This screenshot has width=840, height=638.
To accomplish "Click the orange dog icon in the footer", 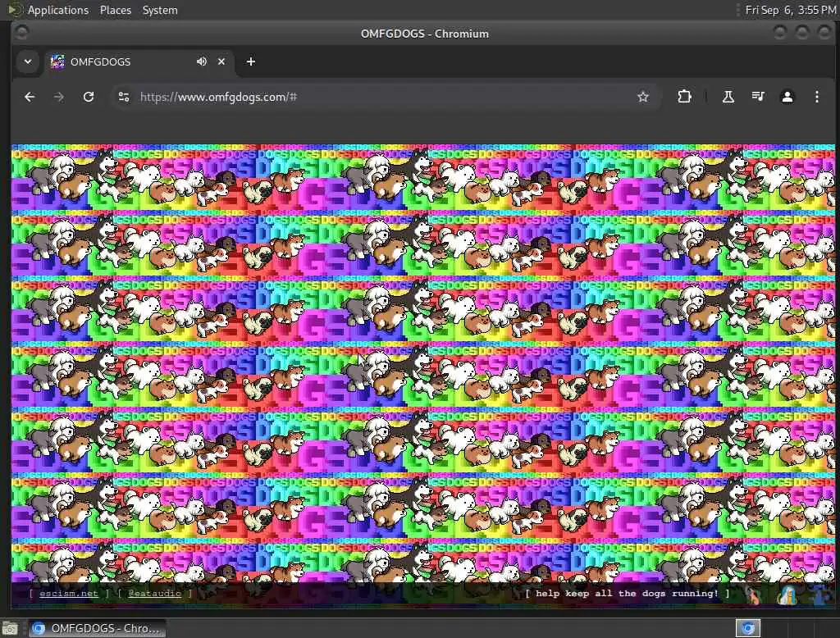I will pyautogui.click(x=755, y=595).
